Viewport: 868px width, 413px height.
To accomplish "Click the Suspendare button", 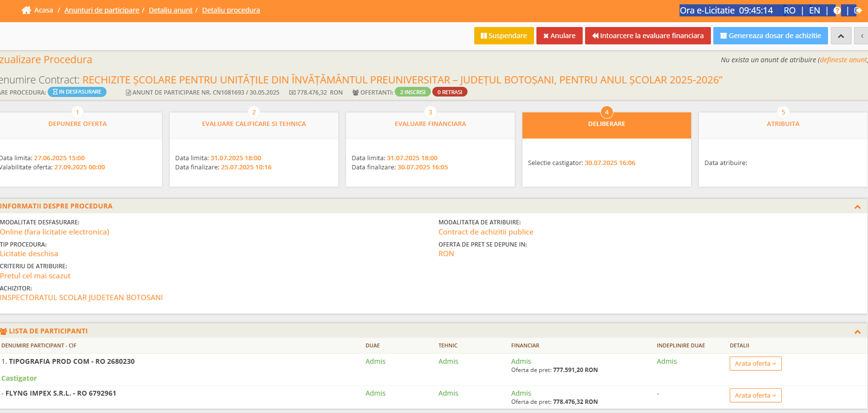I will 504,36.
